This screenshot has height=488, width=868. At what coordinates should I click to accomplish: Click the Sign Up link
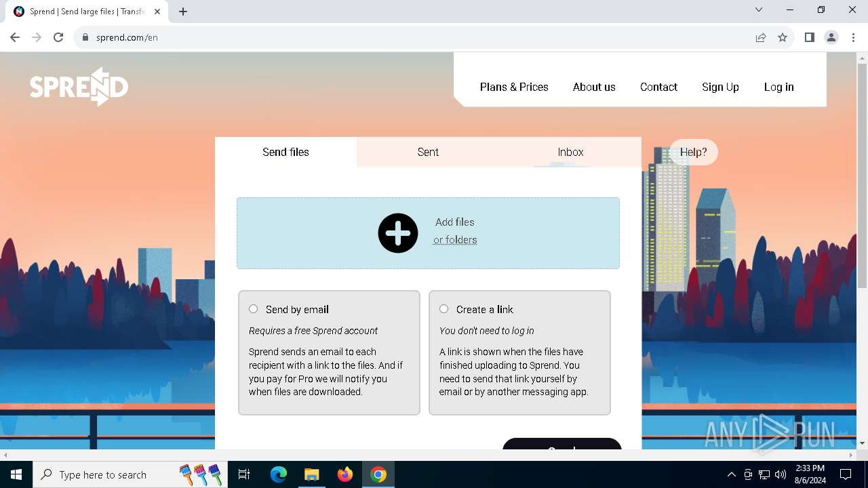720,87
